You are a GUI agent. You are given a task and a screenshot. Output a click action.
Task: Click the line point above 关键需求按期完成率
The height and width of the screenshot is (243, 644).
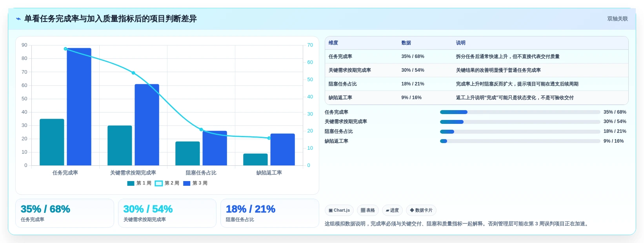pos(133,73)
